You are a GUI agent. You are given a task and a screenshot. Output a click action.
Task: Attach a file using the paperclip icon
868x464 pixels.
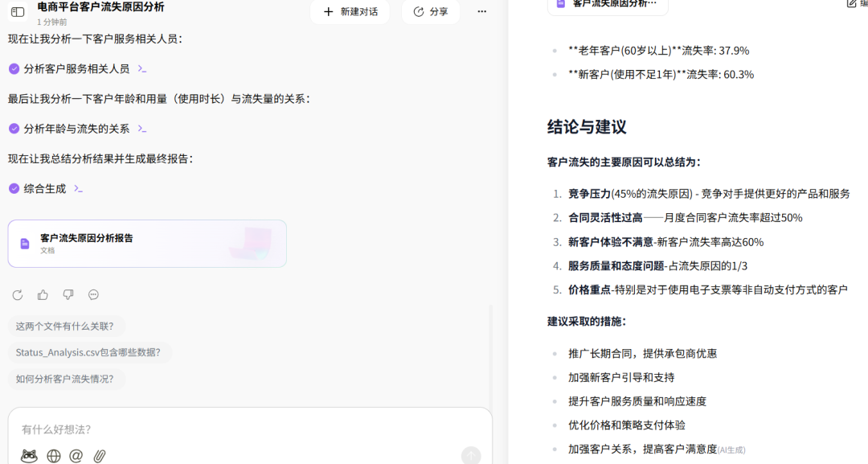coord(100,455)
